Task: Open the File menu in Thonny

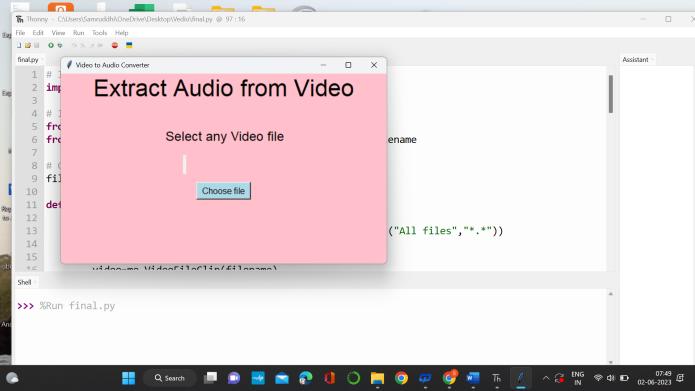Action: (x=20, y=33)
